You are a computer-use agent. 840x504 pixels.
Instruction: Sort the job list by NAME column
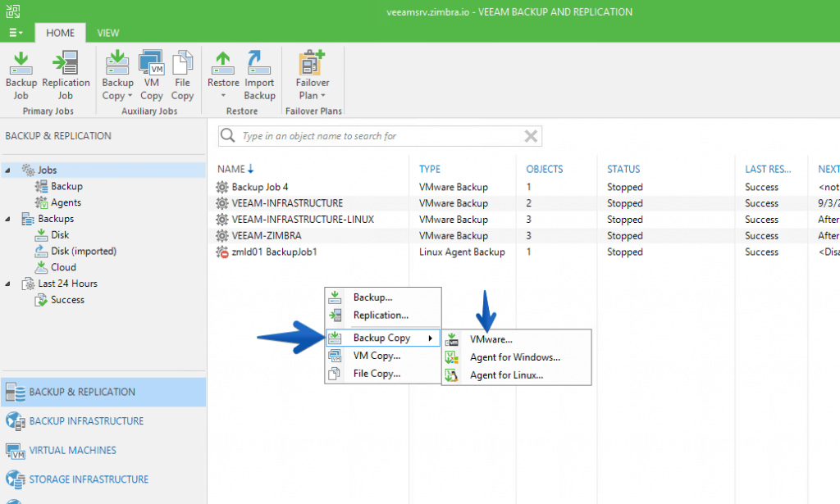tap(231, 169)
